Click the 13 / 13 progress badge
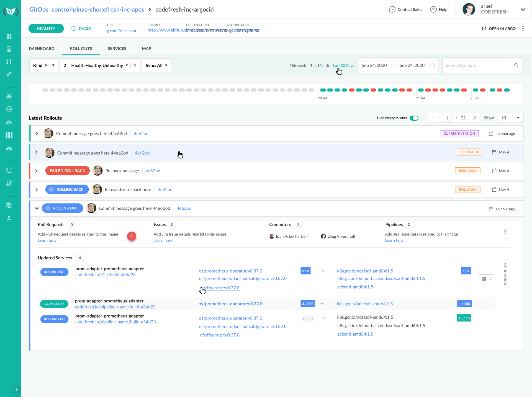Screen dimensions: 532x397 (464, 318)
